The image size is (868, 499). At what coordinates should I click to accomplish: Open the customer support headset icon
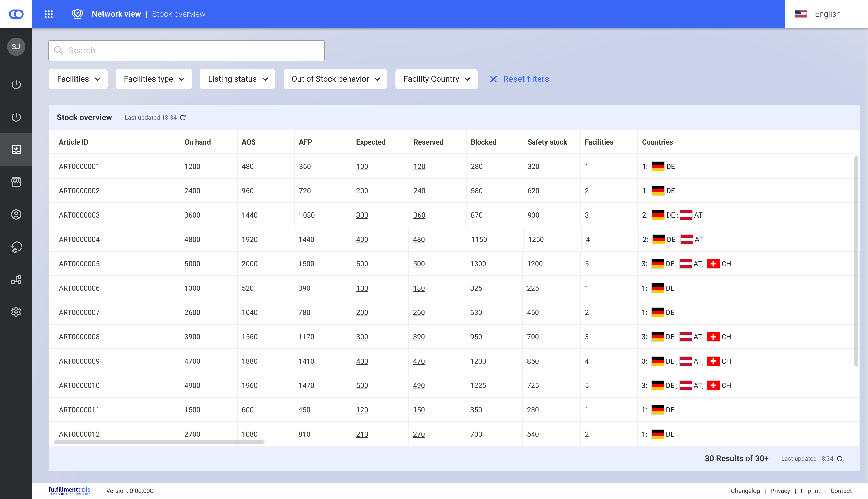(16, 247)
